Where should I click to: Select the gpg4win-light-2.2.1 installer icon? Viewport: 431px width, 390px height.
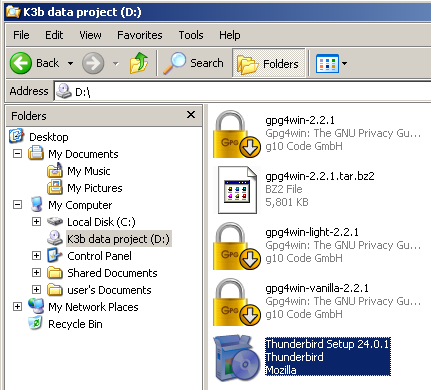coord(237,246)
